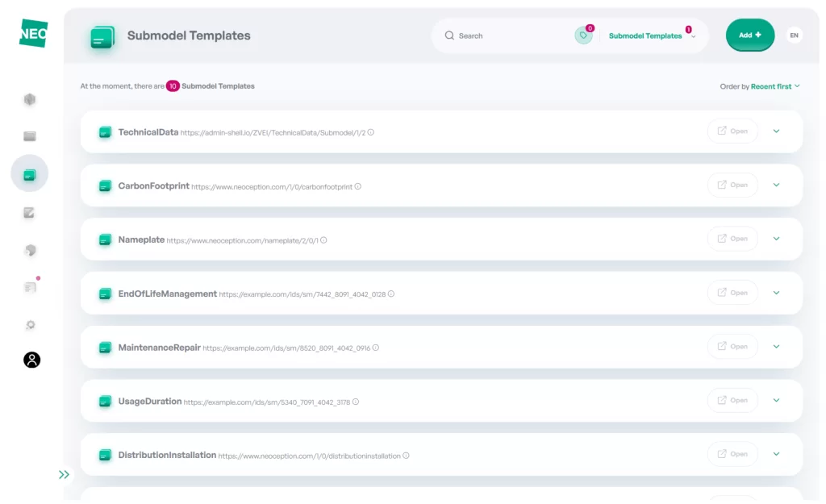Viewport: 826px width, 504px height.
Task: Switch language with the EN button
Action: [794, 35]
